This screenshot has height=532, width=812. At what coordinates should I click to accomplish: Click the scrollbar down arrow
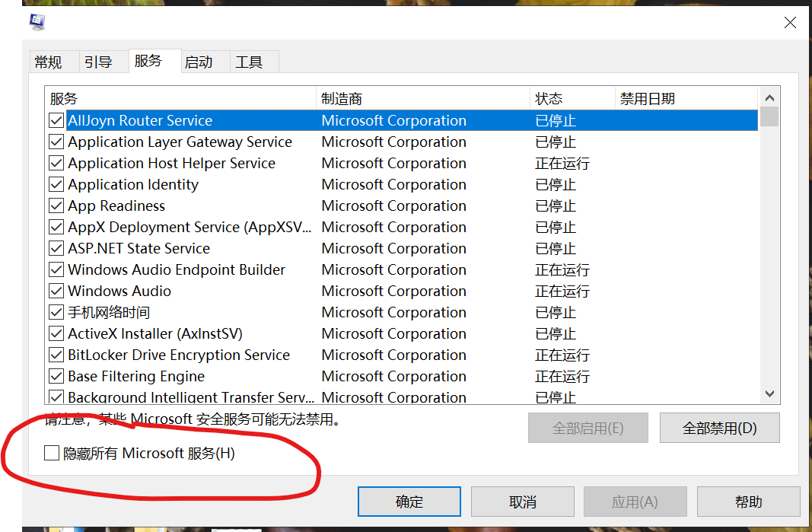tap(769, 393)
